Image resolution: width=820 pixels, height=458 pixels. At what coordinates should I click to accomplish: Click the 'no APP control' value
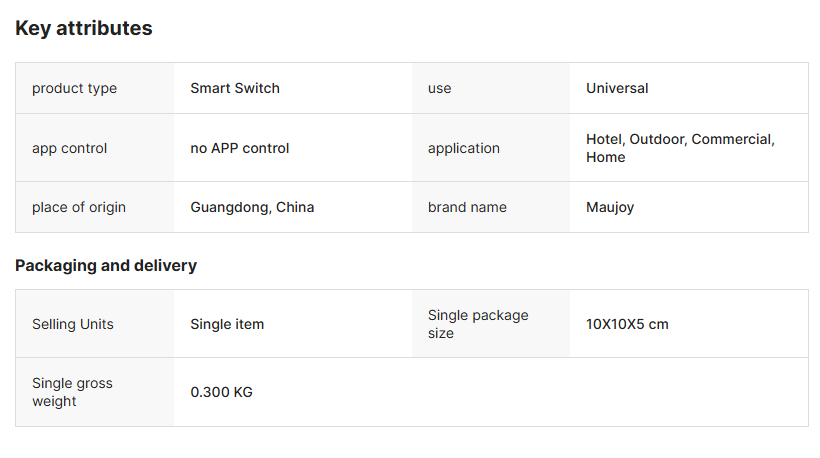tap(240, 148)
